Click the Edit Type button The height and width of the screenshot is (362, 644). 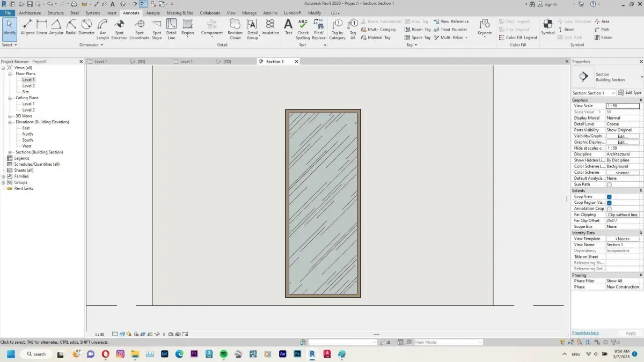click(630, 93)
